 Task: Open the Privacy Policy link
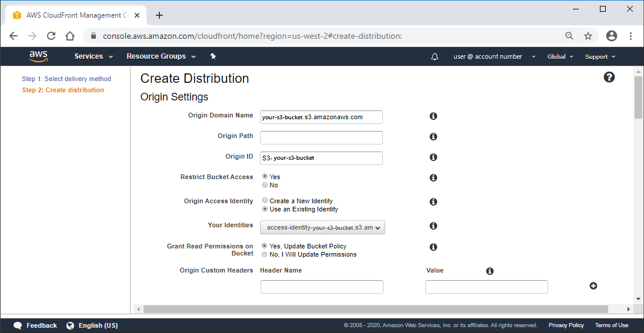pos(566,325)
